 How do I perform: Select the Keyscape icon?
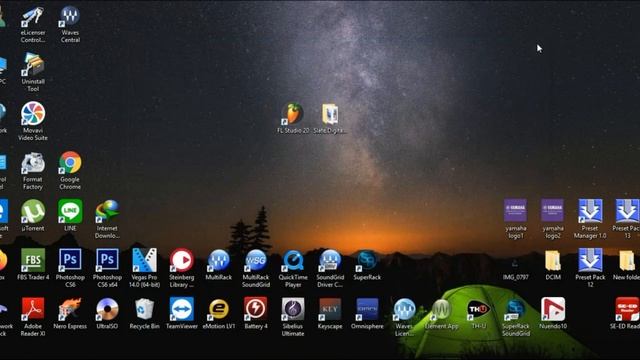pos(330,309)
